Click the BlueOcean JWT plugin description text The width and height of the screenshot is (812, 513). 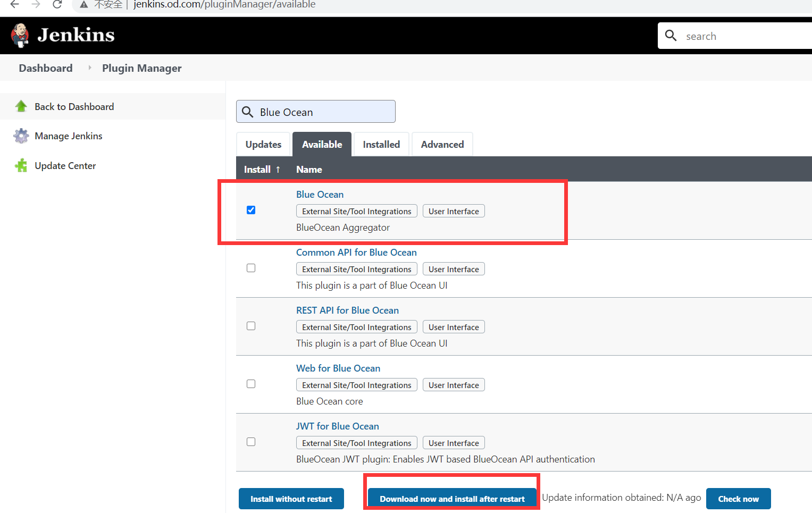tap(446, 459)
